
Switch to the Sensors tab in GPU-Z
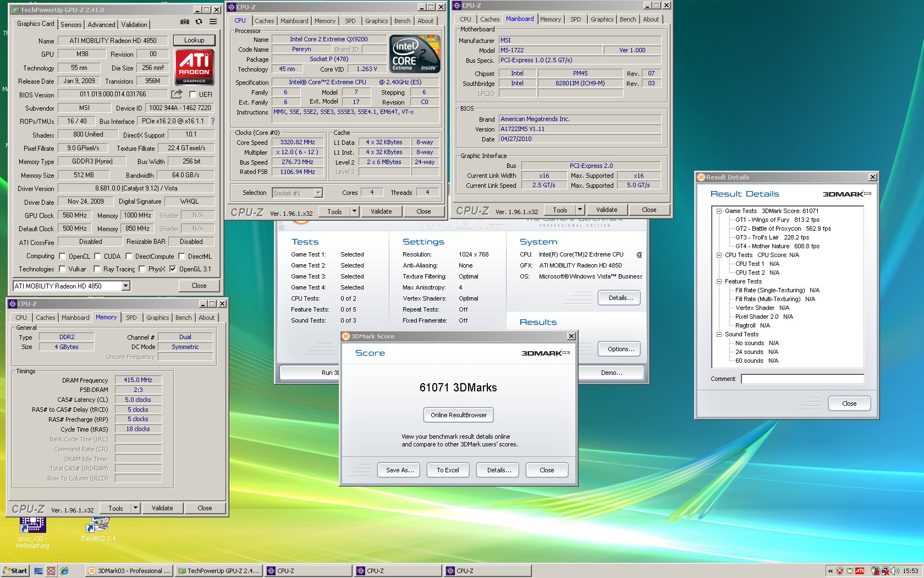71,25
